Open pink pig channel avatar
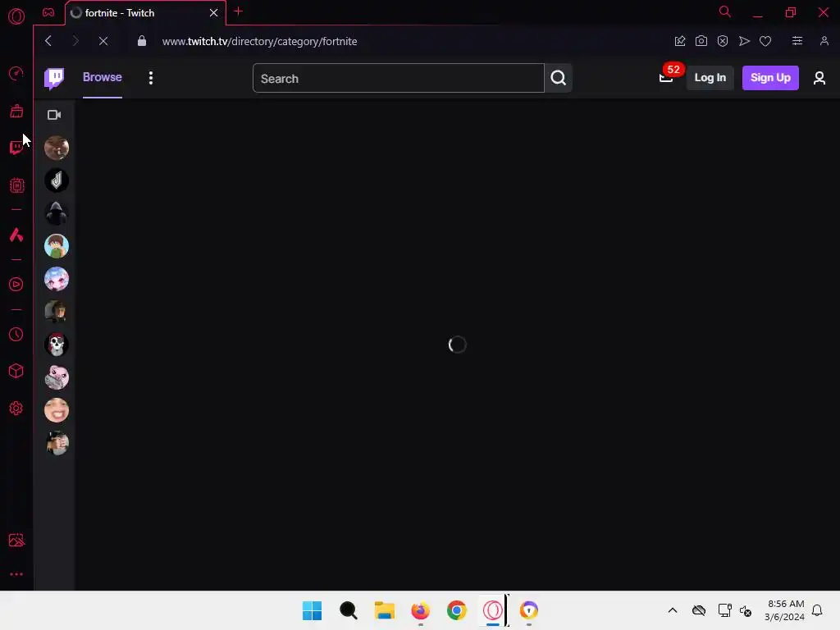840x630 pixels. pyautogui.click(x=57, y=377)
